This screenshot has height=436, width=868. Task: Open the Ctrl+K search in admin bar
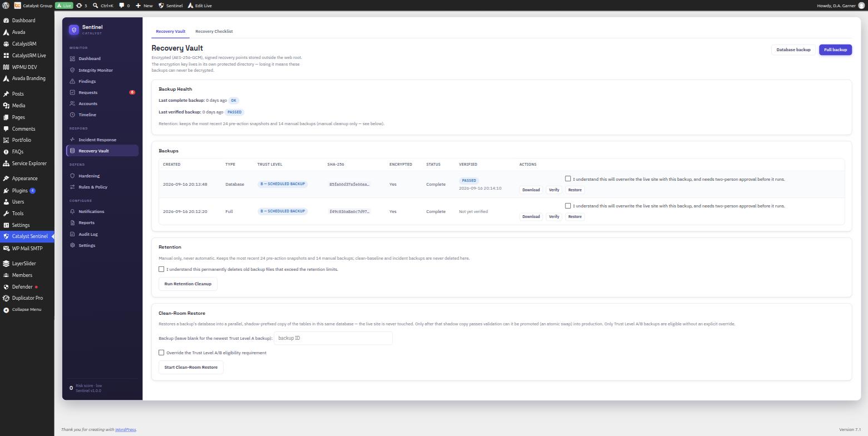(103, 6)
